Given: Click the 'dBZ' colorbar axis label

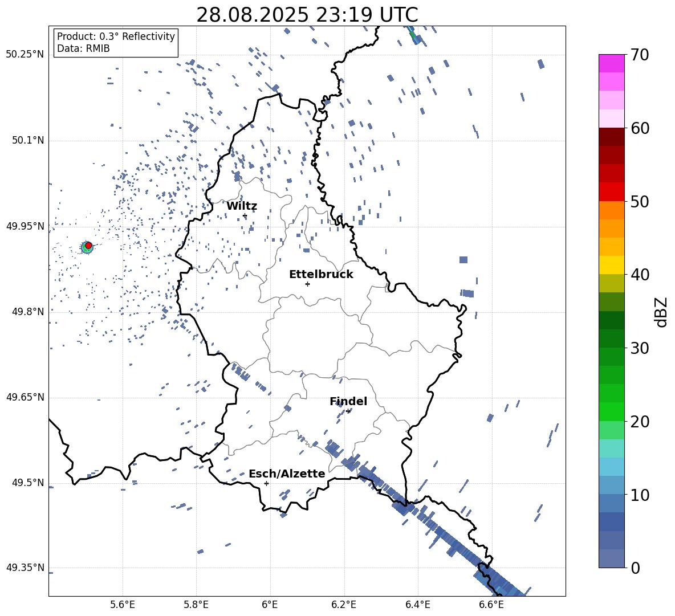Looking at the screenshot, I should [x=662, y=312].
